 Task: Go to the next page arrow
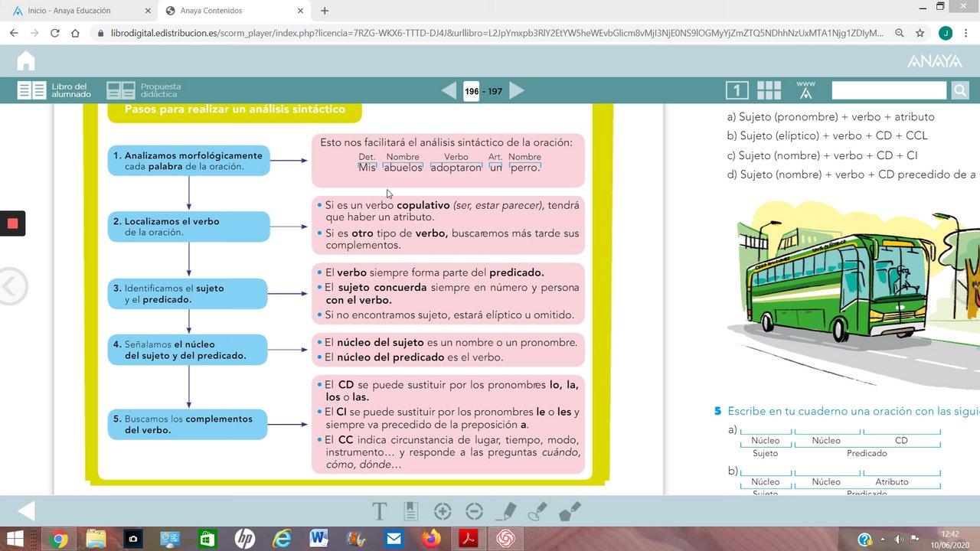[517, 91]
